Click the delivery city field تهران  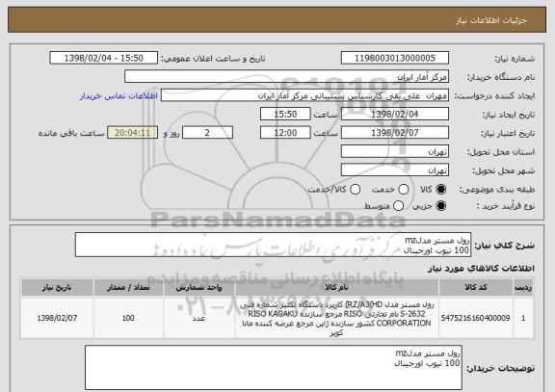tap(395, 170)
